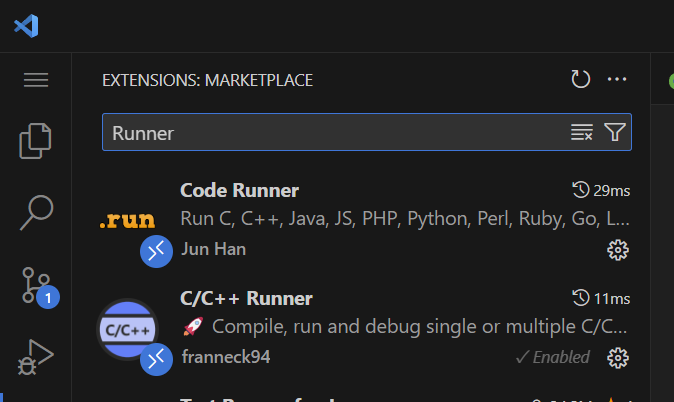Open the filter extensions dropdown
674x402 pixels.
tap(615, 132)
